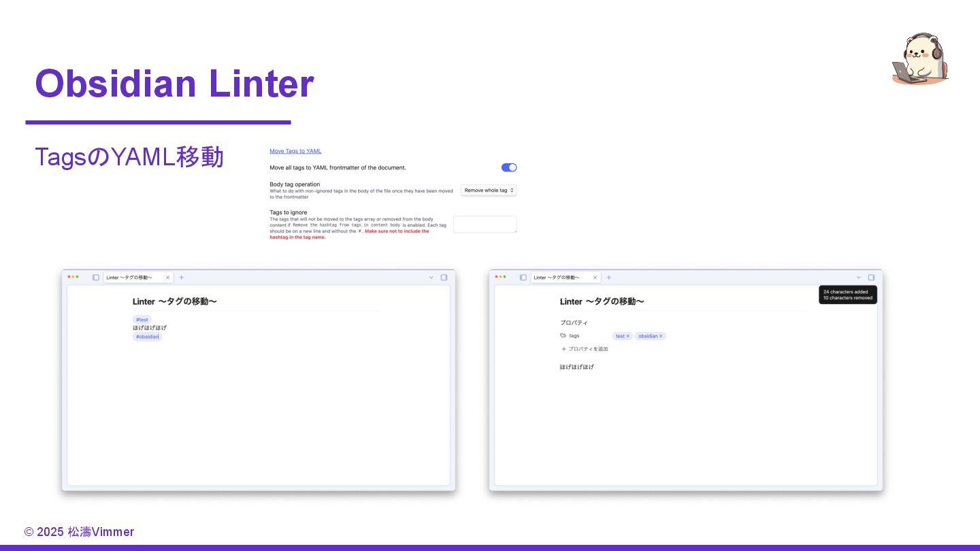Click the 'TagsのYAML移動' subtitle
The image size is (980, 551).
129,157
